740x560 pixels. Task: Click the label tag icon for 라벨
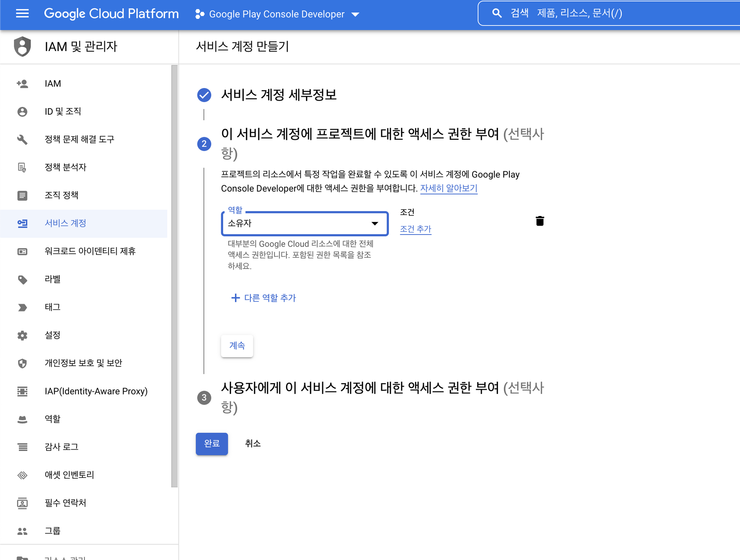pos(22,279)
